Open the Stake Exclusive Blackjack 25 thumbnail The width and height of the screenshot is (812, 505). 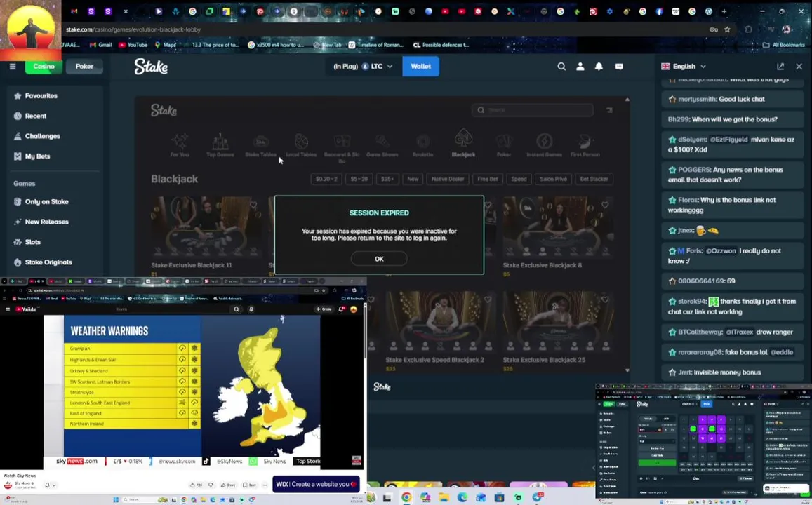coord(558,322)
